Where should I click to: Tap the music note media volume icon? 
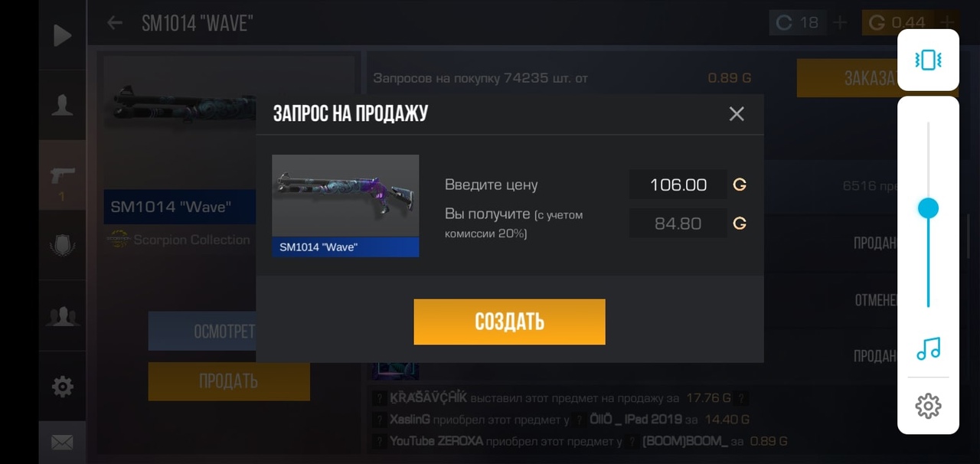pyautogui.click(x=928, y=349)
